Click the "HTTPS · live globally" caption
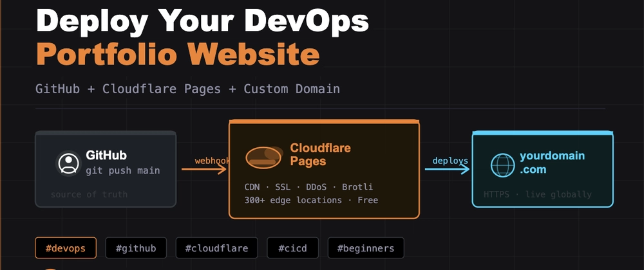This screenshot has height=270, width=644. click(538, 194)
